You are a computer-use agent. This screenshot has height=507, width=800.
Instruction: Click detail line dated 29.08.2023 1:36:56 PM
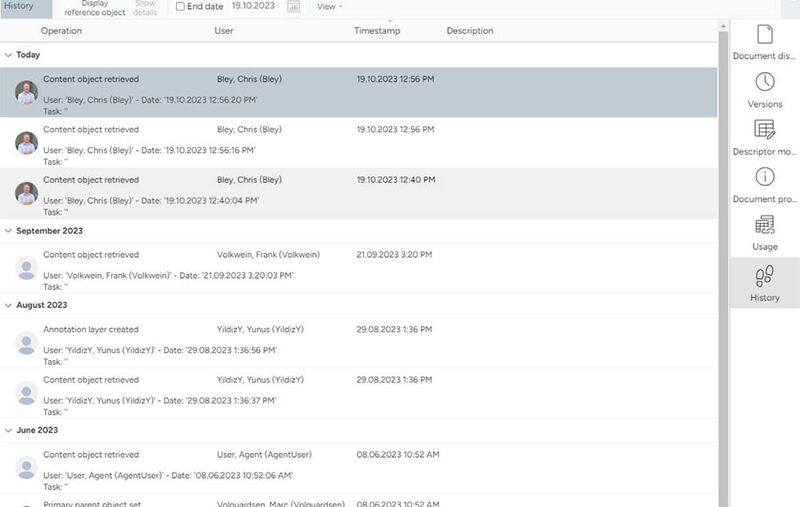pos(160,350)
